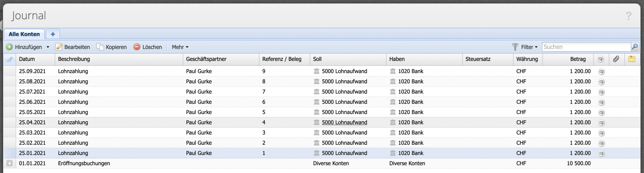This screenshot has height=173, width=644.
Task: Click comment icon in 25.09.2021 row
Action: (601, 71)
